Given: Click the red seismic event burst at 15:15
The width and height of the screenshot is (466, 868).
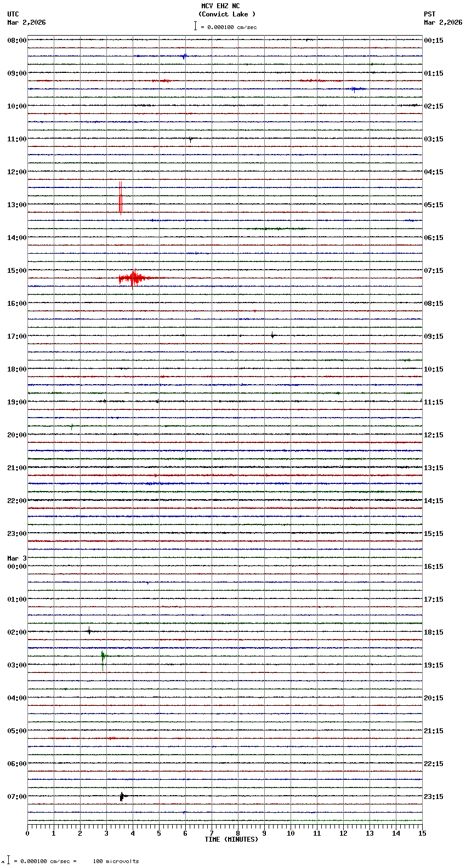Looking at the screenshot, I should tap(133, 278).
